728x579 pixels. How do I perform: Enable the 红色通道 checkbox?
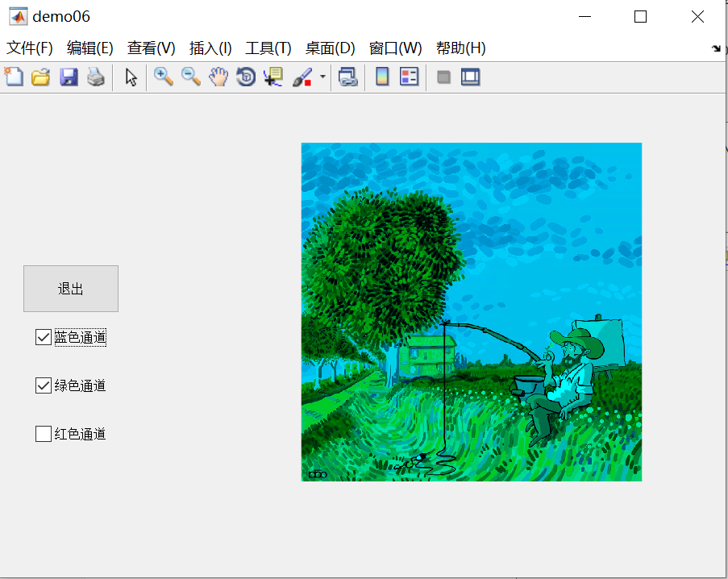[44, 434]
